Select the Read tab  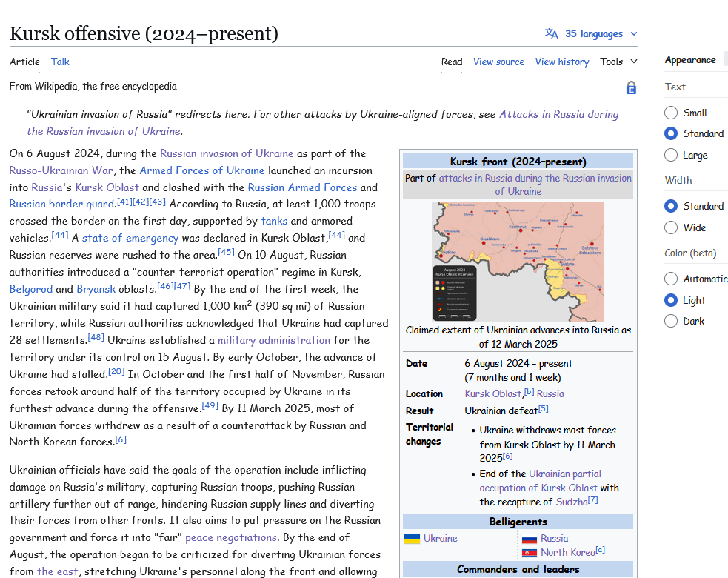[x=452, y=62]
